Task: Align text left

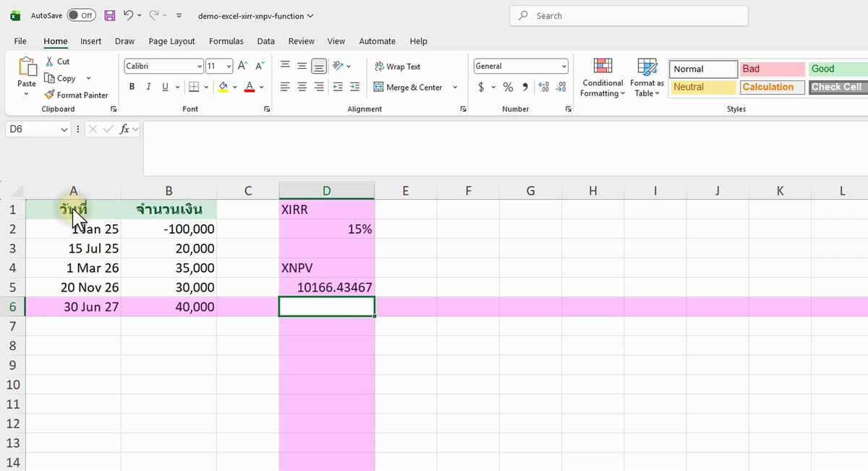Action: 285,87
